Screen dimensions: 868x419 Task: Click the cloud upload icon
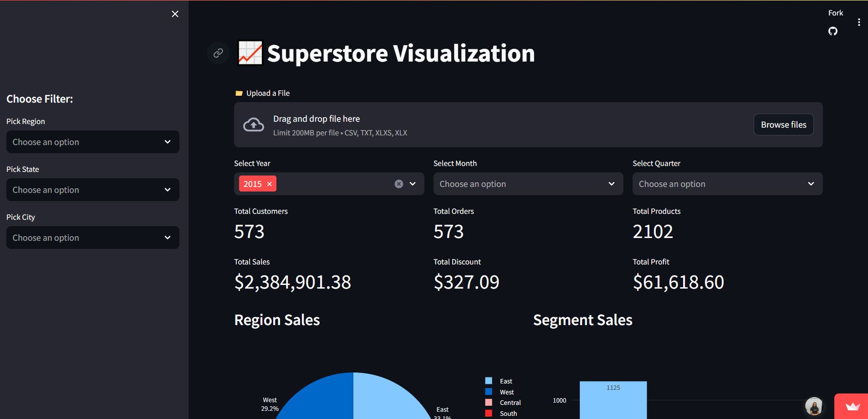pyautogui.click(x=254, y=124)
